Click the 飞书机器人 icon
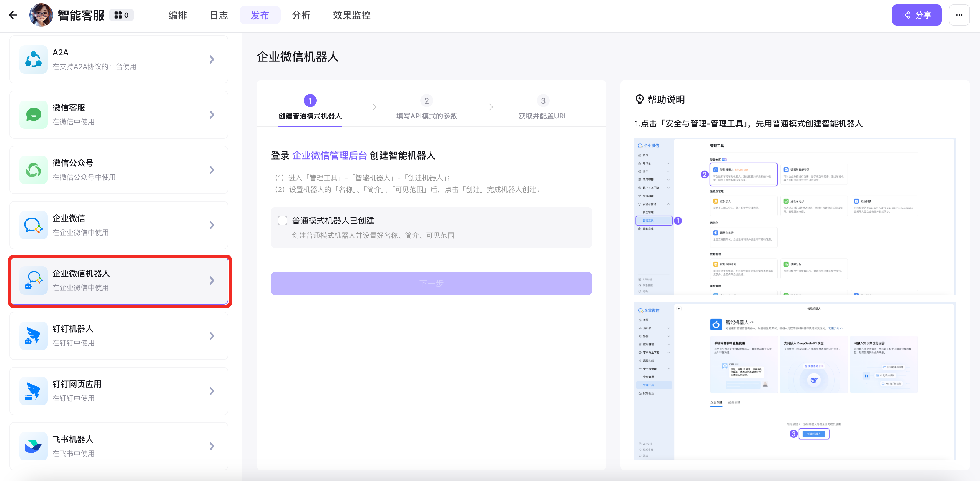Screen dimensions: 980x481 point(34,446)
